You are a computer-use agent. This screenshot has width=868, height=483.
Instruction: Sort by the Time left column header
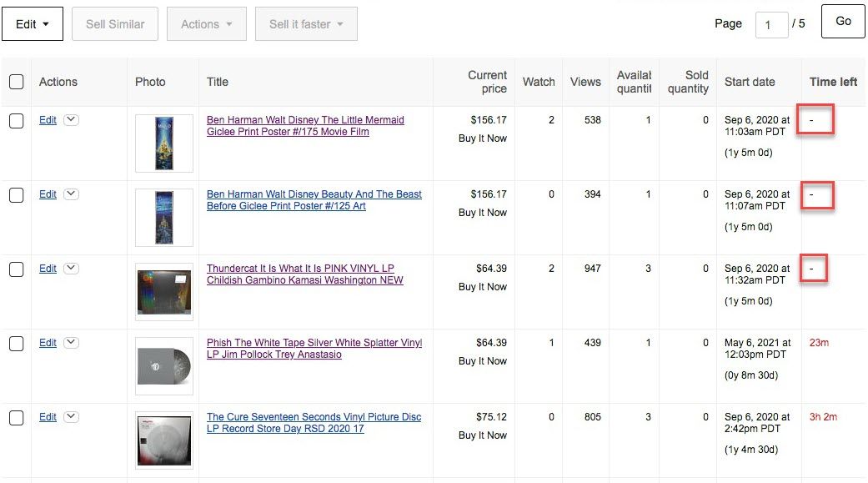(x=833, y=82)
